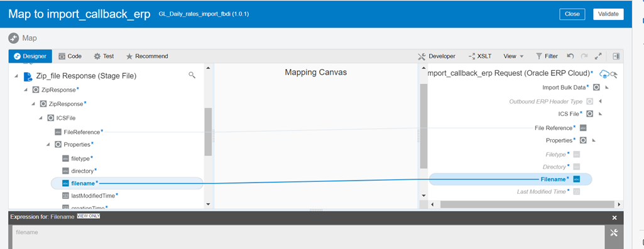Switch to the Test tab
The height and width of the screenshot is (249, 644).
tap(104, 56)
